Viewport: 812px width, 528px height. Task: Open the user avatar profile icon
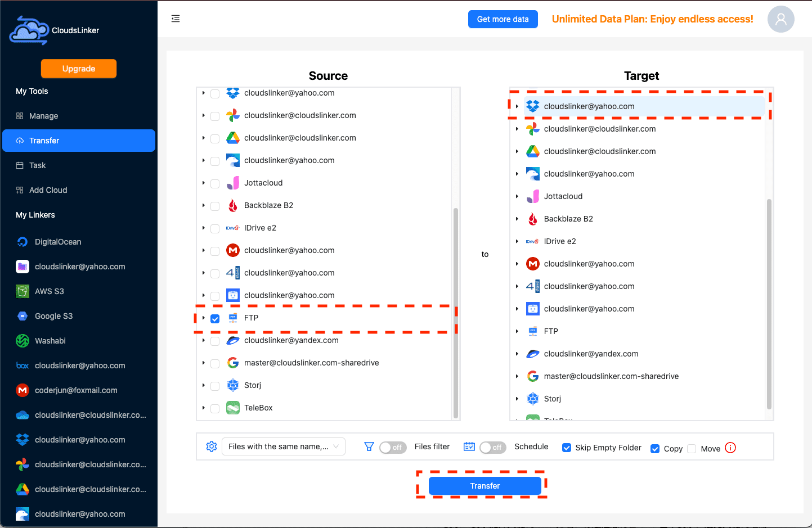(x=780, y=19)
